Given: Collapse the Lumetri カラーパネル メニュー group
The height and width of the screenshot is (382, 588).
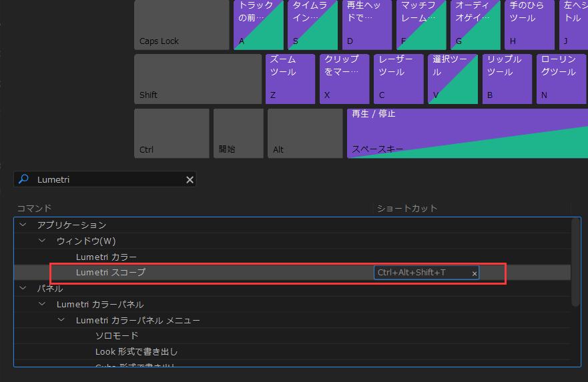Looking at the screenshot, I should point(61,321).
